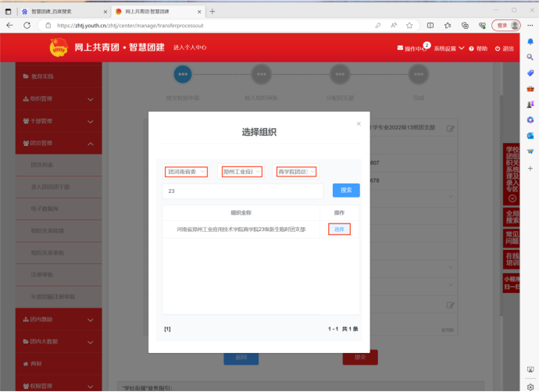This screenshot has height=392, width=539.
Task: Open 操作中心 envelope notification icon
Action: coord(401,48)
